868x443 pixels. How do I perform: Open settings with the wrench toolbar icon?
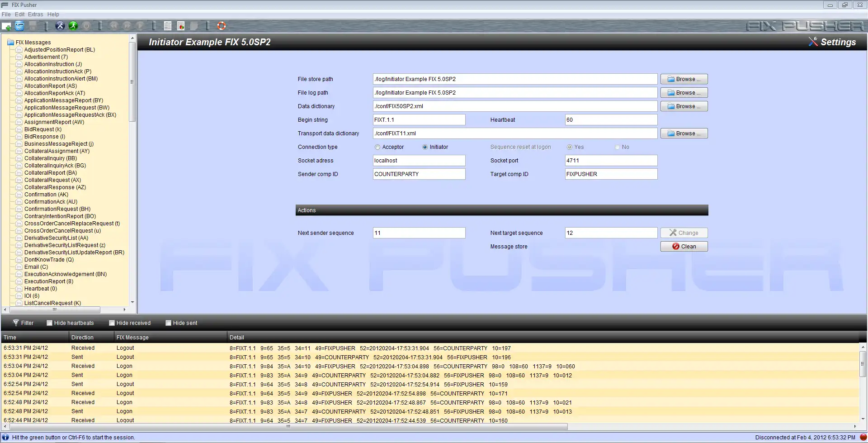60,26
